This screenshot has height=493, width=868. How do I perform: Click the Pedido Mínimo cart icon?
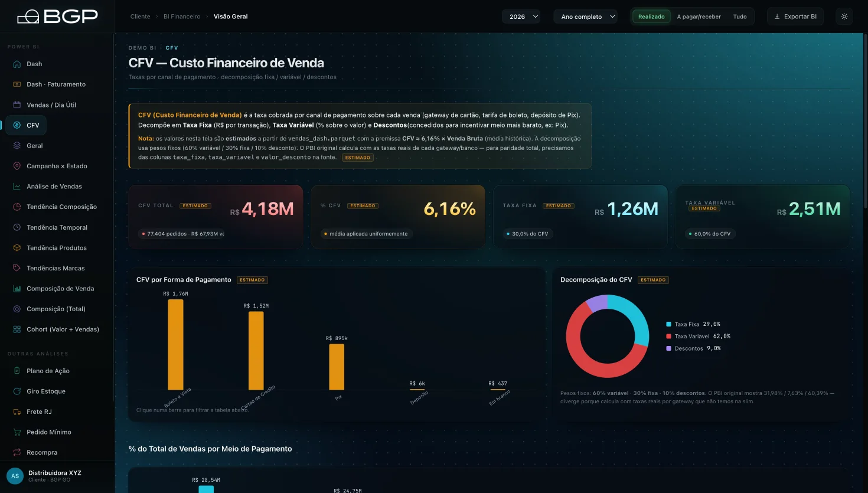click(x=17, y=432)
